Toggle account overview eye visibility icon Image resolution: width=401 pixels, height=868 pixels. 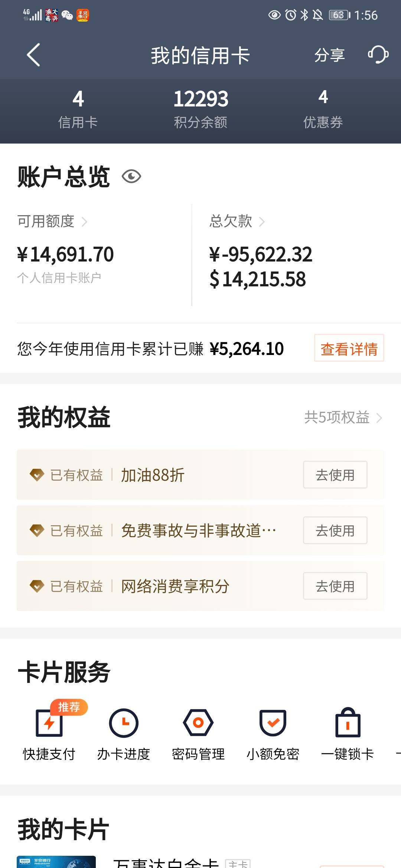click(x=131, y=177)
